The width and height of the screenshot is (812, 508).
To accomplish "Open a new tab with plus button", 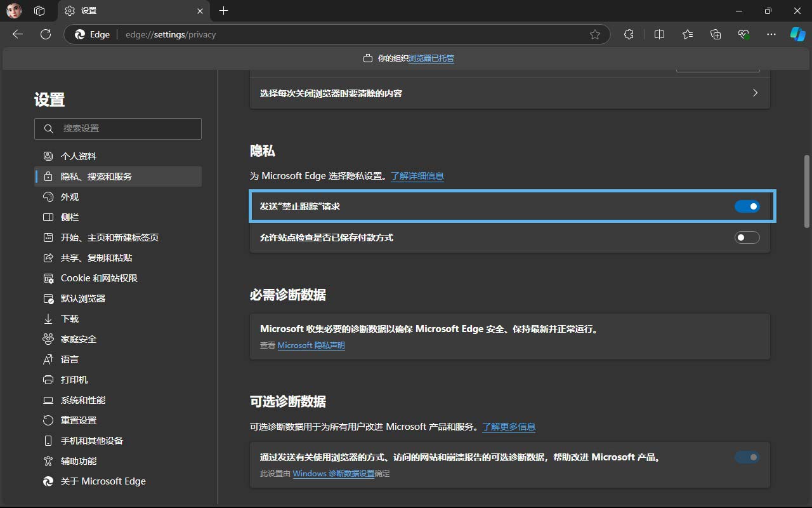I will [x=223, y=11].
